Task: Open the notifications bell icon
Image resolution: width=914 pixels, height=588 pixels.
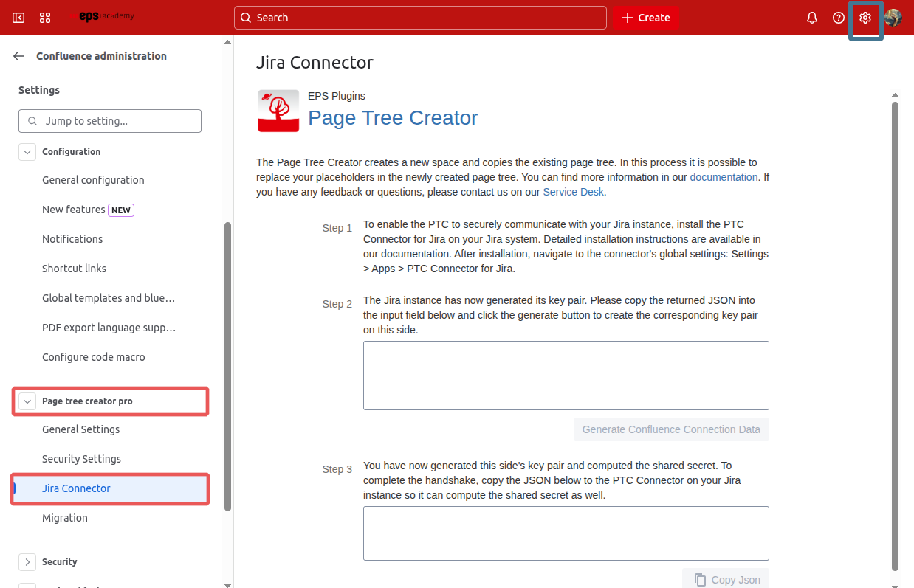Action: click(811, 18)
